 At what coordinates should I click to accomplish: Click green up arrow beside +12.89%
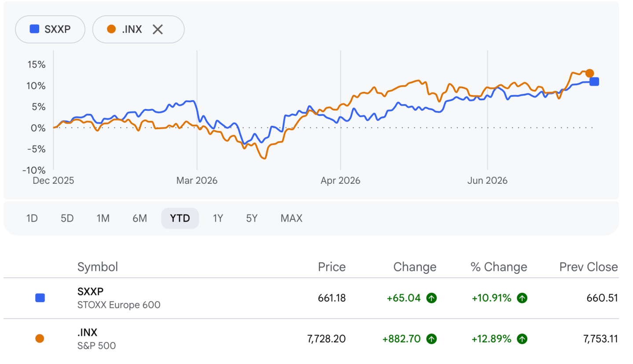point(522,339)
